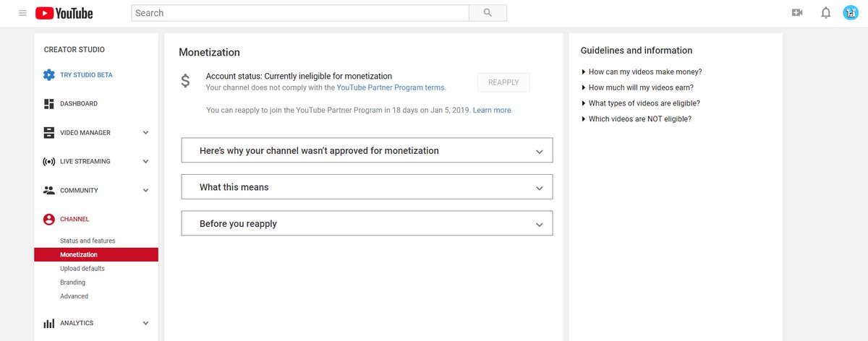
Task: Select Upload defaults submenu item
Action: (x=82, y=269)
